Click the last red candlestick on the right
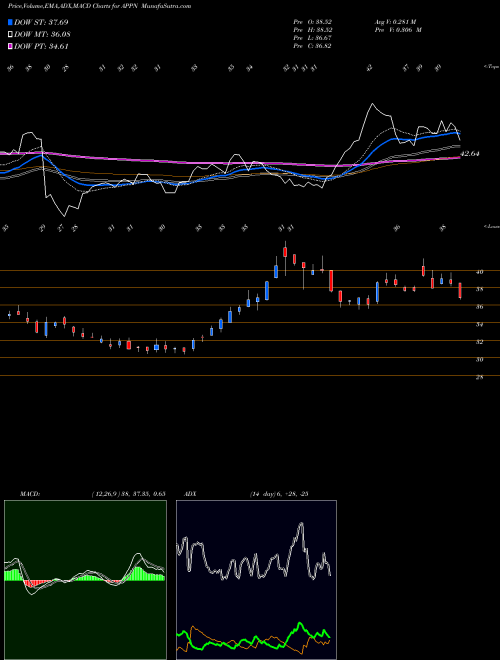The height and width of the screenshot is (660, 500). point(460,290)
